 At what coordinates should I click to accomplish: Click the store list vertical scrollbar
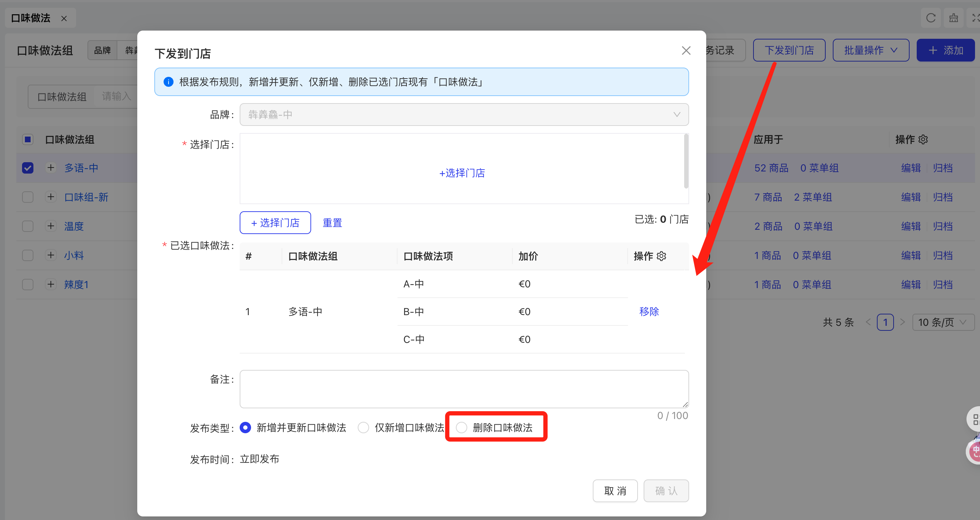(686, 161)
